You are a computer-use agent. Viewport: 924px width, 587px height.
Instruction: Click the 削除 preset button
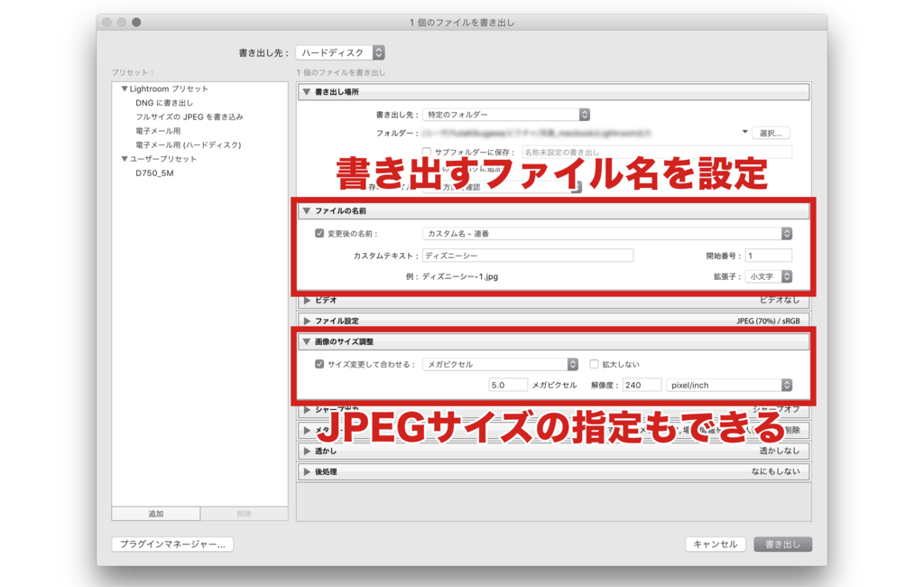(x=244, y=514)
